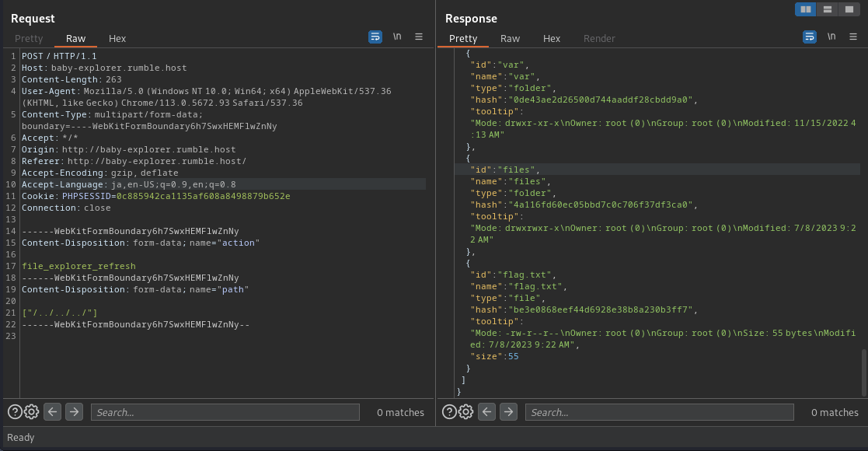
Task: Toggle word wrap in Request panel
Action: (375, 37)
